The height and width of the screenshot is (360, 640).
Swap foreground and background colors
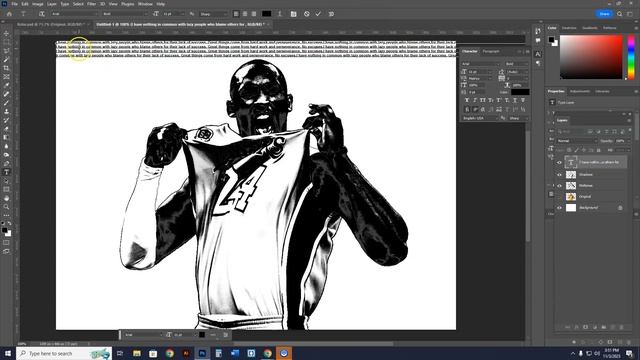pyautogui.click(x=9, y=224)
